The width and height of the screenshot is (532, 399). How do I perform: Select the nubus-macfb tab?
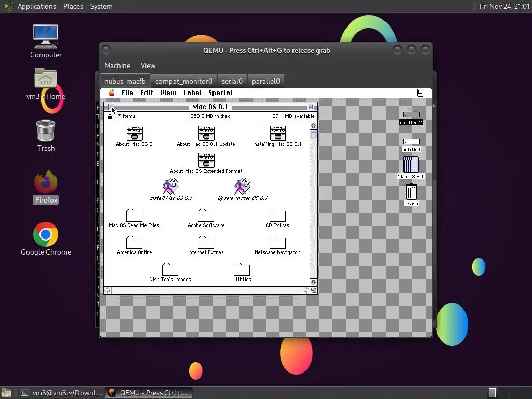coord(125,81)
